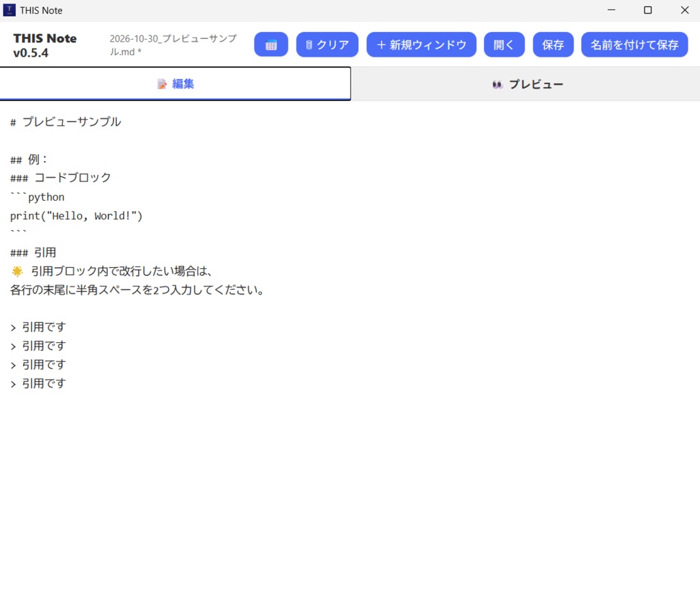Click the 開く button
The height and width of the screenshot is (612, 700).
pos(504,44)
